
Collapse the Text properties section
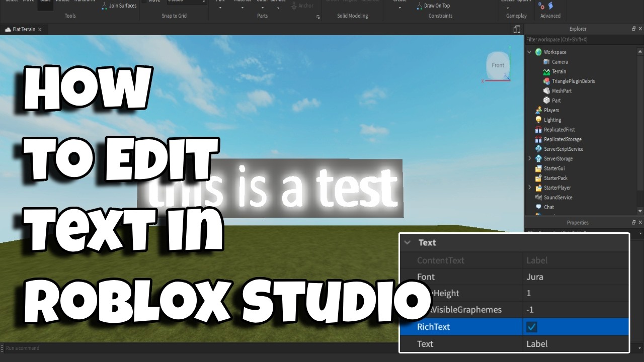[x=408, y=242]
